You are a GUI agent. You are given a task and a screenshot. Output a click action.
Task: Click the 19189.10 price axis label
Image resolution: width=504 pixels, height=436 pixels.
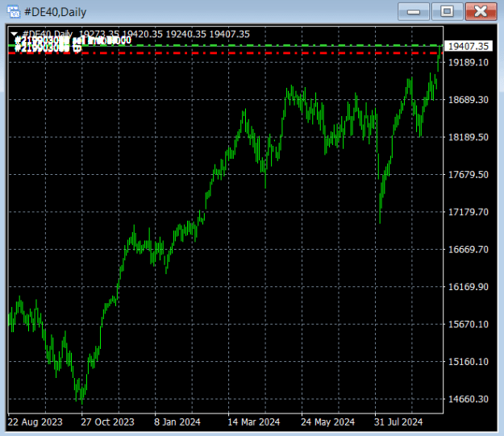coord(468,62)
